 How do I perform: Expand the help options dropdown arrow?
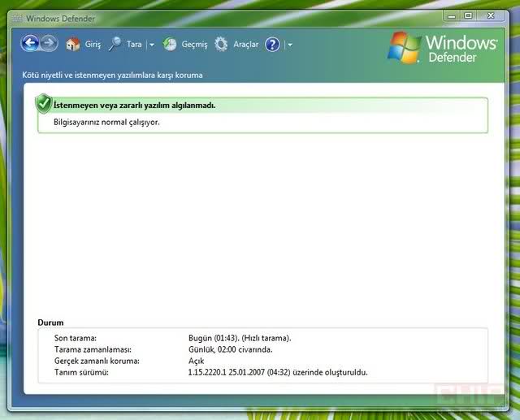point(290,45)
